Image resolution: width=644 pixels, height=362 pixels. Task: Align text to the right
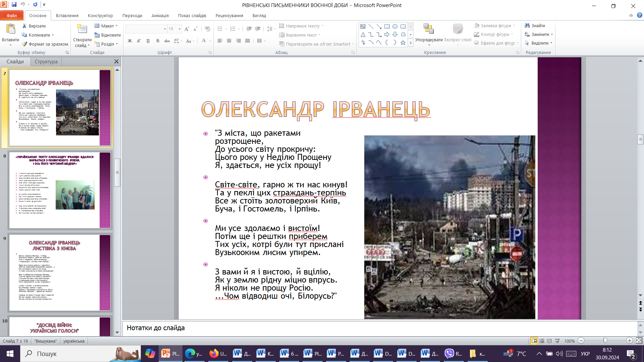click(238, 41)
